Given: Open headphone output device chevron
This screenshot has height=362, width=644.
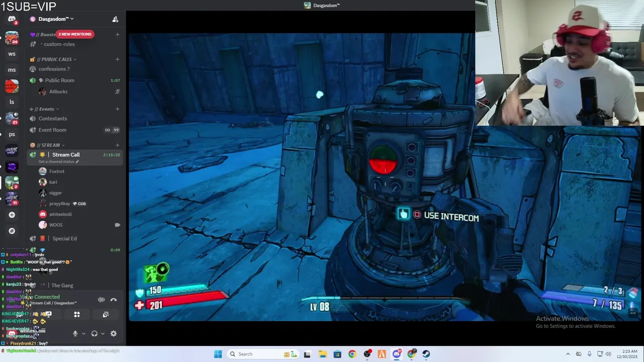Looking at the screenshot, I should click(103, 333).
